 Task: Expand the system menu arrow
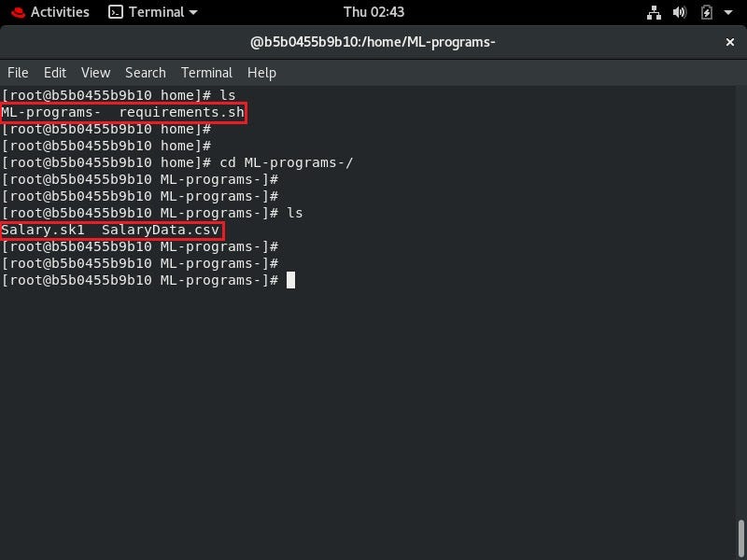728,12
